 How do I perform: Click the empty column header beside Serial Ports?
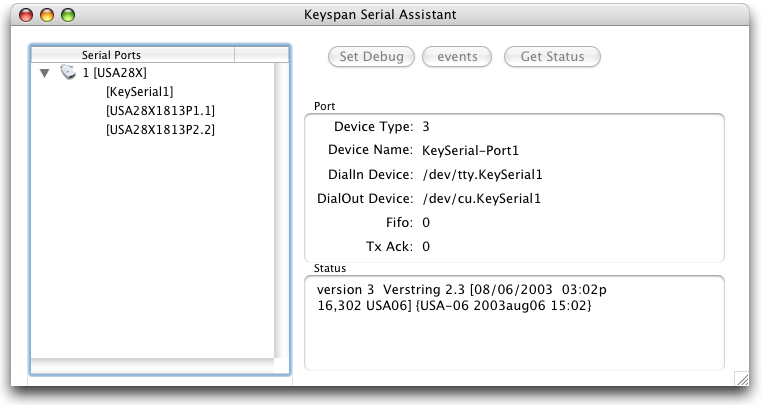coord(261,55)
